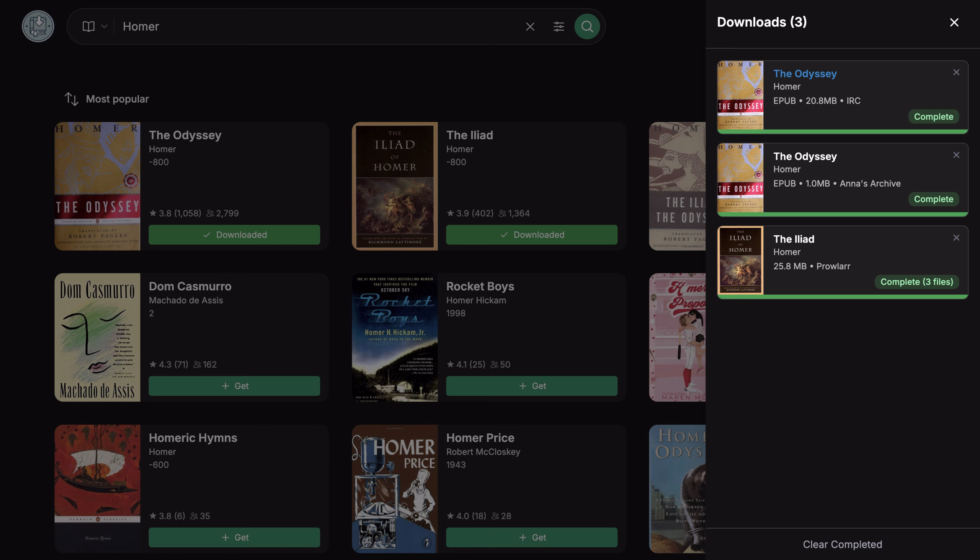Image resolution: width=980 pixels, height=560 pixels.
Task: Click Get for Homer Price
Action: tap(532, 537)
